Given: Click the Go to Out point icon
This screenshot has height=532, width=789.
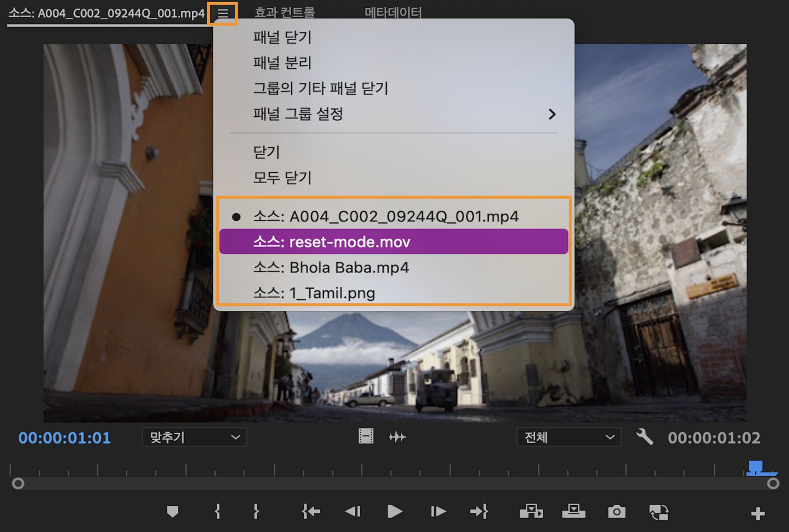Looking at the screenshot, I should pyautogui.click(x=479, y=512).
